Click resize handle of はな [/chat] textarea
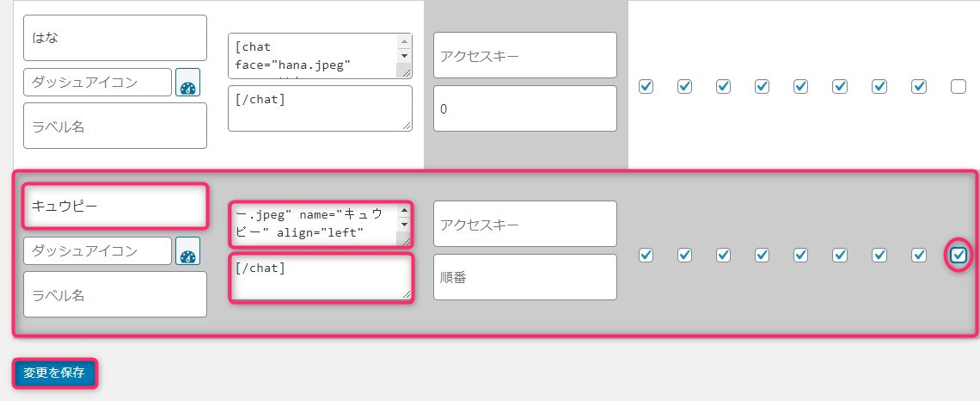The width and height of the screenshot is (980, 401). (x=407, y=126)
